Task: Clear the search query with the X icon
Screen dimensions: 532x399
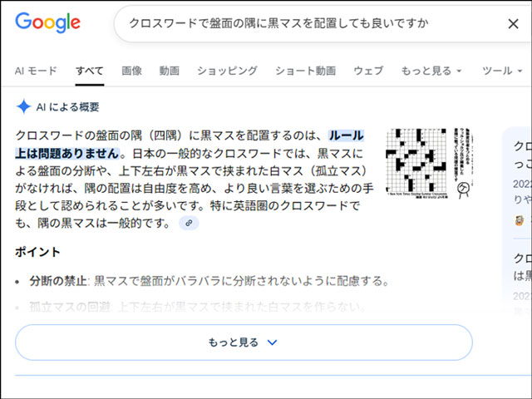Action: [513, 24]
